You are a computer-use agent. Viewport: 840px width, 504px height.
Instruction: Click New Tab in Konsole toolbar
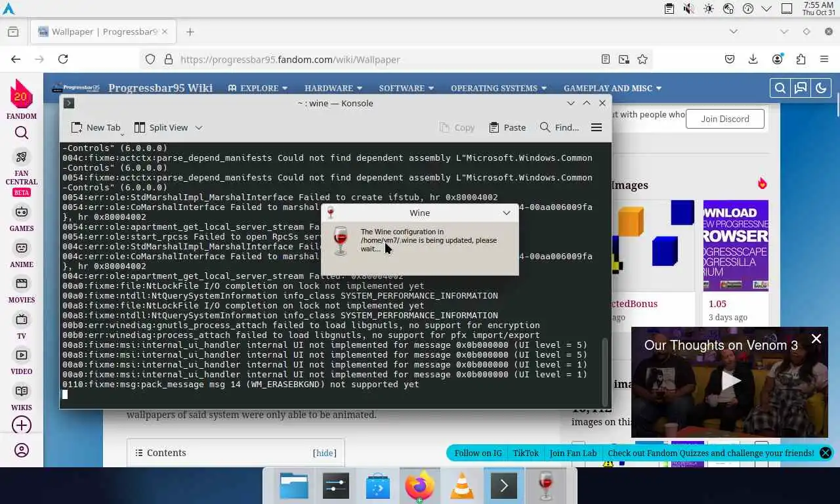tap(96, 127)
